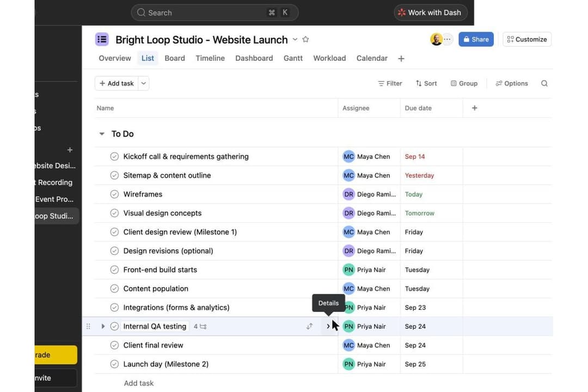Image resolution: width=588 pixels, height=392 pixels.
Task: Open the Filter options
Action: coord(390,83)
